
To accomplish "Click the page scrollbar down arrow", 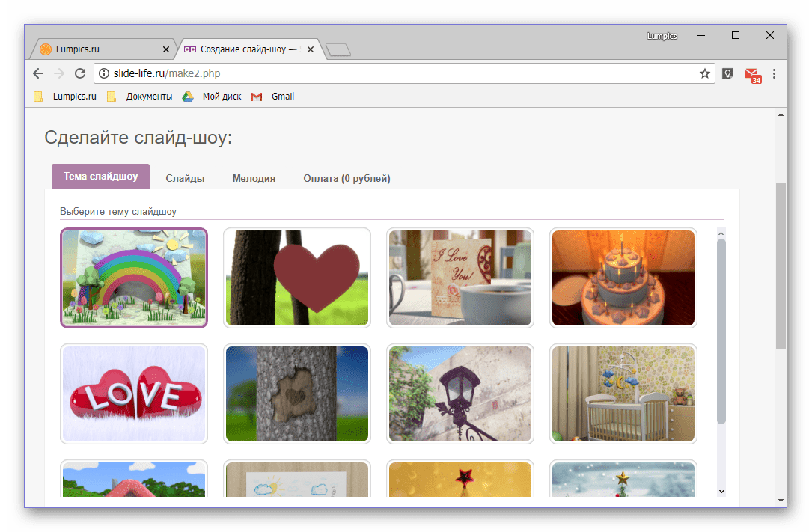I will 781,501.
